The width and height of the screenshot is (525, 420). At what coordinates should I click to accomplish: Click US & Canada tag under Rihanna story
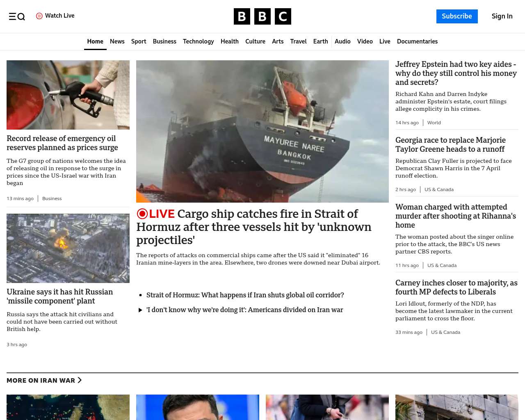tap(442, 265)
